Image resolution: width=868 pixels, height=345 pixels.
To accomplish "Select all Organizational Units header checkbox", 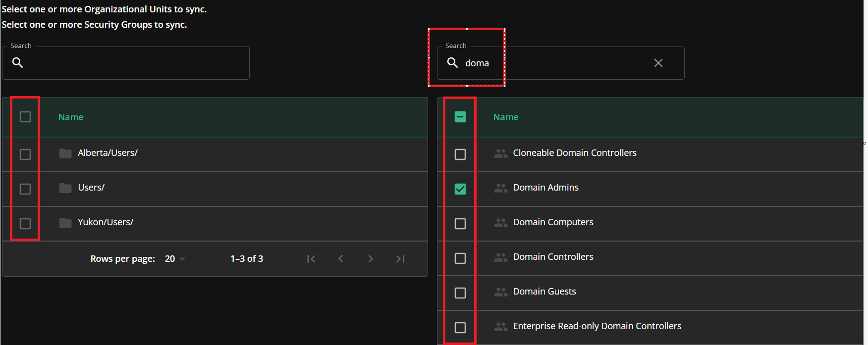I will click(x=25, y=117).
